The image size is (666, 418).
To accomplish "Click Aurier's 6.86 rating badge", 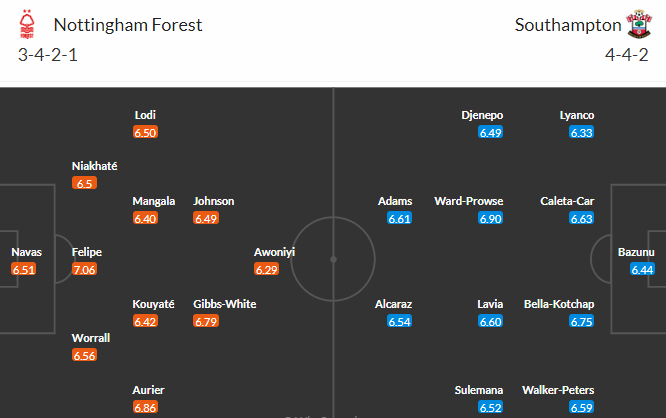I will tap(145, 407).
